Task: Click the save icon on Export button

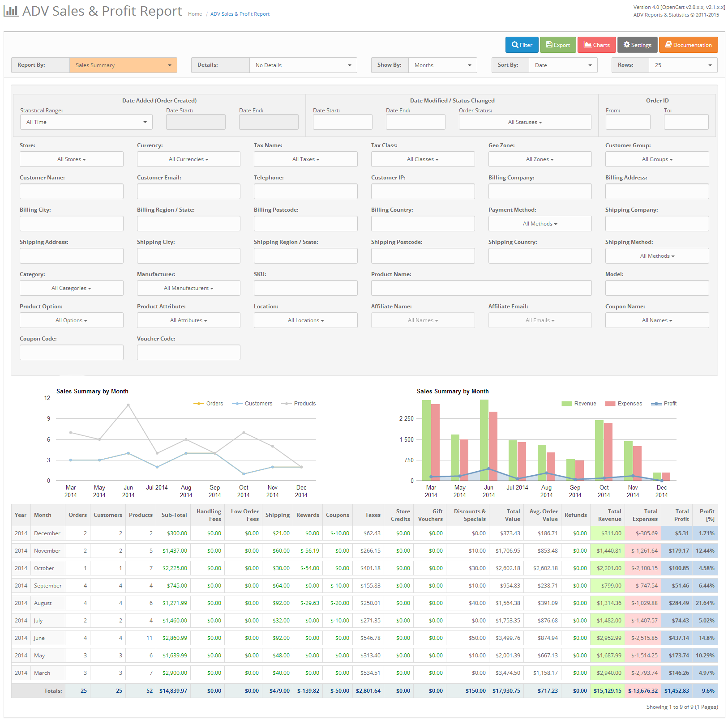Action: pyautogui.click(x=549, y=45)
